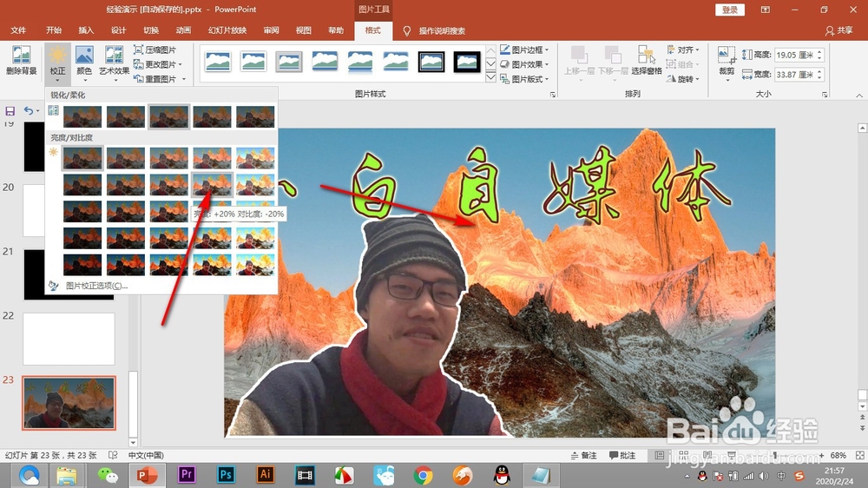Edit the Width field 33.87 厘米
The image size is (868, 488).
coord(794,74)
